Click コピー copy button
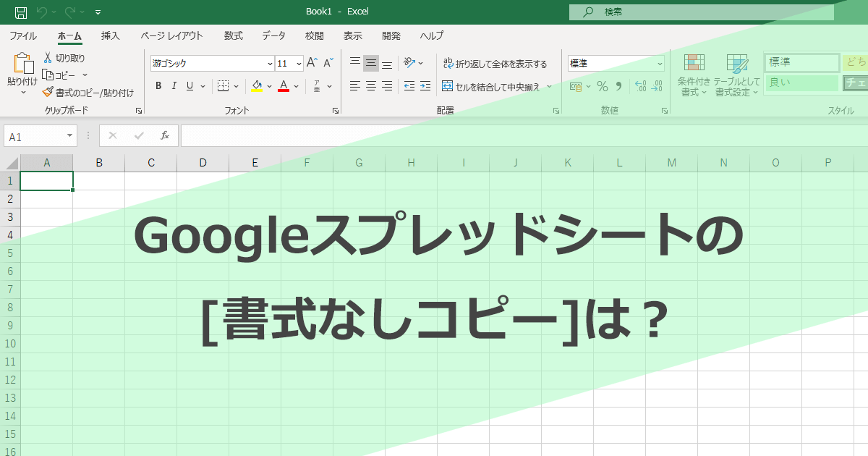Screen dimensions: 868x456 coord(59,75)
